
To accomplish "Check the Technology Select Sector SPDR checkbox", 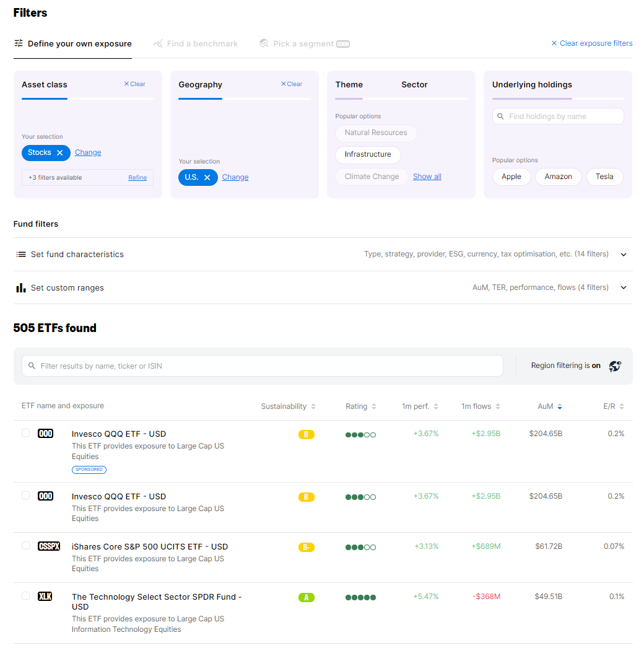I will pos(26,596).
